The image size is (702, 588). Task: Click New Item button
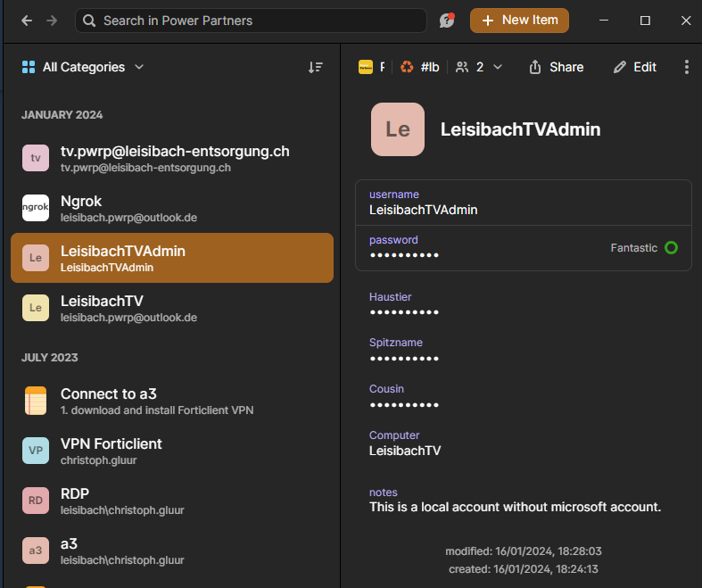pyautogui.click(x=519, y=21)
